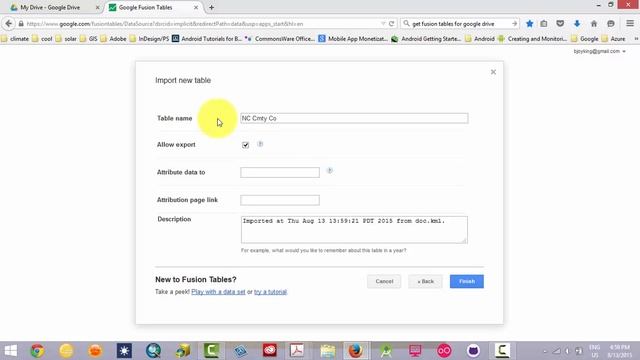Screen dimensions: 640x360
Task: Open the bookmarks list icon
Action: [544, 24]
